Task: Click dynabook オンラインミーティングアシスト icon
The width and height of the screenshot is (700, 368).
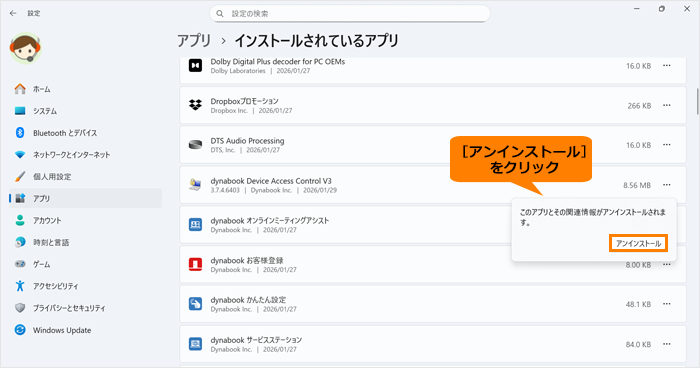Action: (x=195, y=224)
